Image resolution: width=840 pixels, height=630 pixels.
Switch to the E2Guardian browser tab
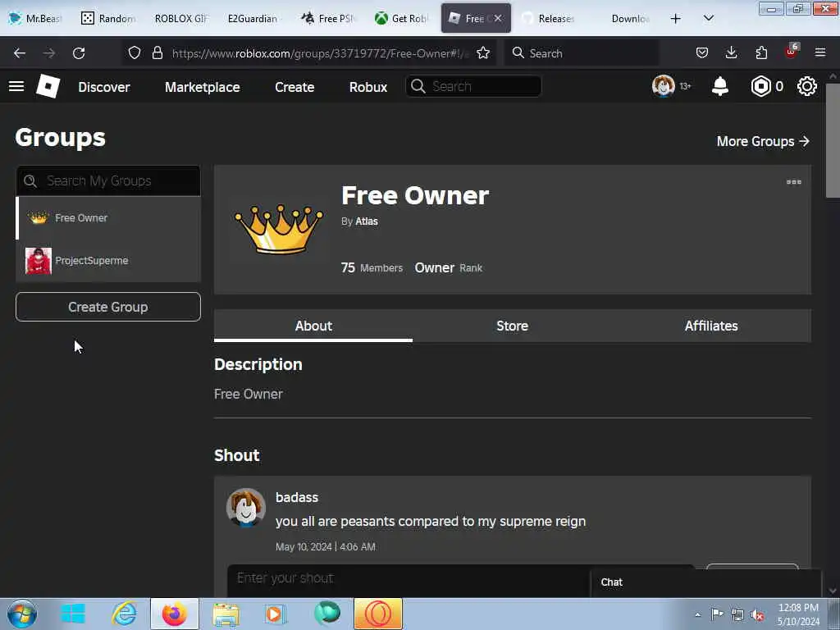pyautogui.click(x=253, y=18)
